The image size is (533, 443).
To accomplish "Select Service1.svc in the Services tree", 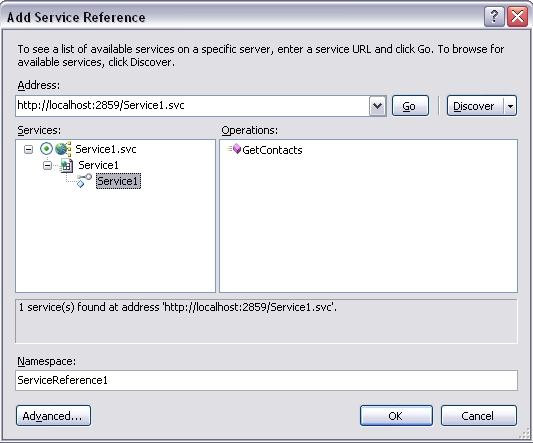I will (106, 149).
